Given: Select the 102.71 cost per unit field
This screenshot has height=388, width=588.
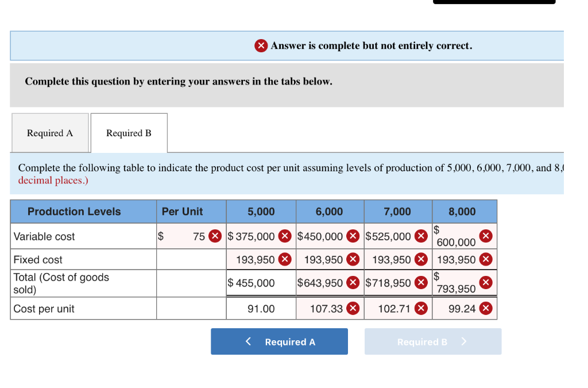Looking at the screenshot, I should click(398, 309).
